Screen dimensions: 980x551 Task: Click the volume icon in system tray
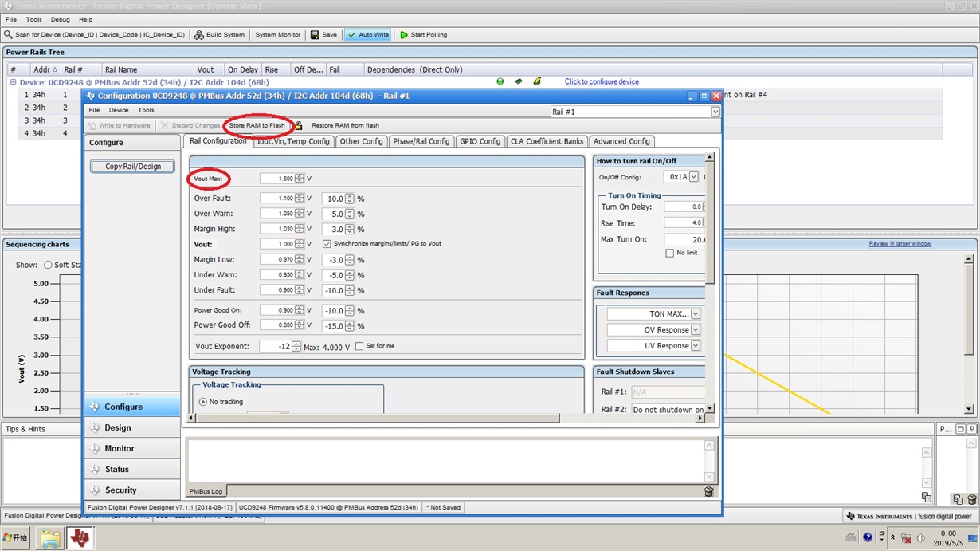click(920, 538)
